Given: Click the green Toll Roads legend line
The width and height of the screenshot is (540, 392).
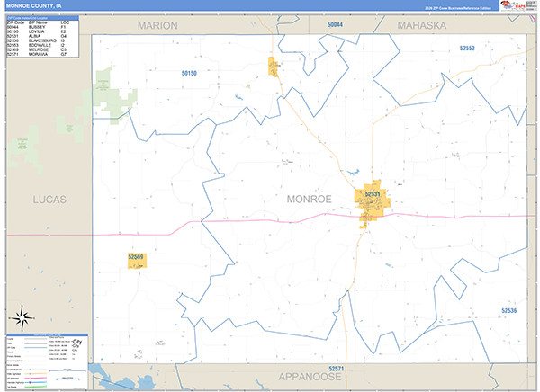Looking at the screenshot, I should click(35, 387).
